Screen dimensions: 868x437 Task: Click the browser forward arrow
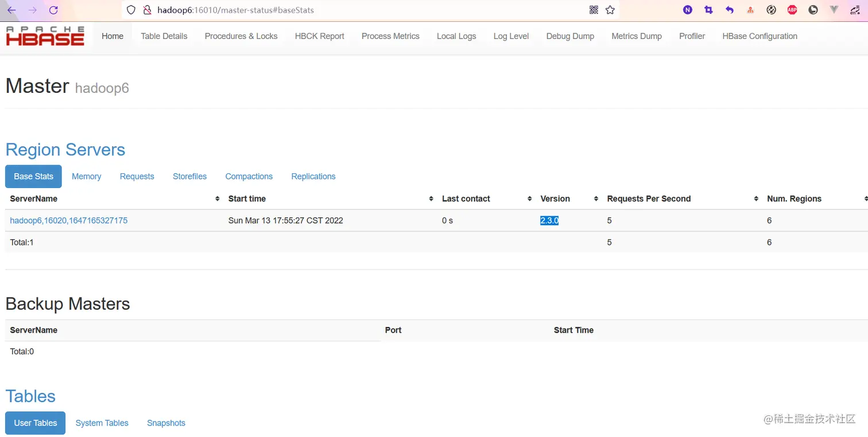coord(33,10)
